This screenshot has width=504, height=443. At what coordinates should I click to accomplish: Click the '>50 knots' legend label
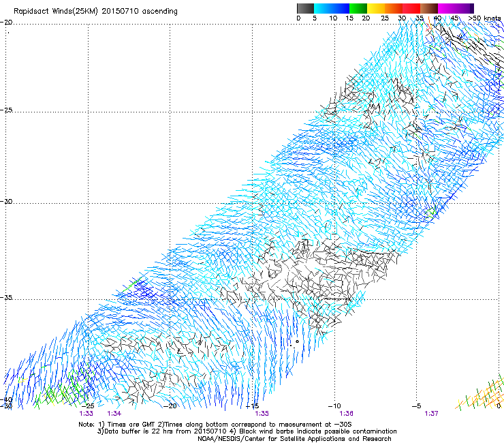[x=484, y=18]
